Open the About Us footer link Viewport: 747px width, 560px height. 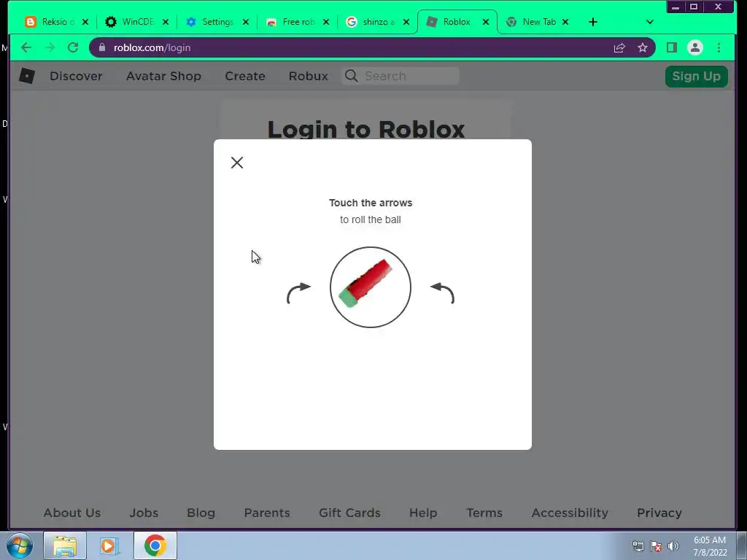click(x=72, y=513)
